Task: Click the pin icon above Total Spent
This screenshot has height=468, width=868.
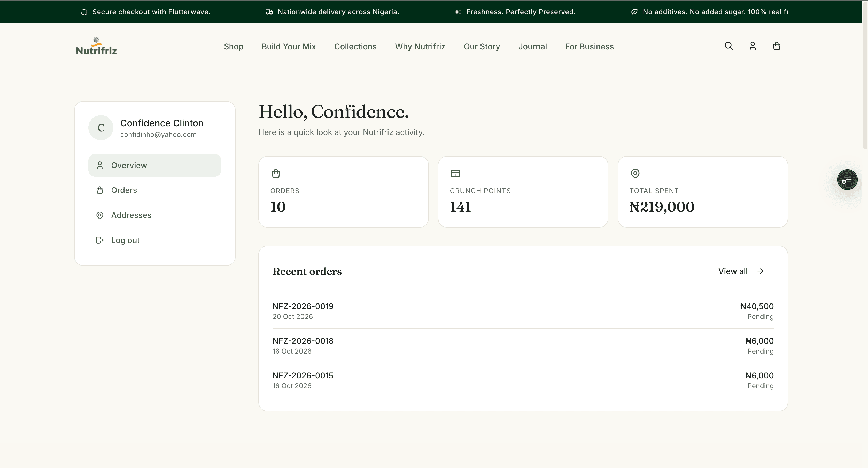Action: (x=635, y=174)
